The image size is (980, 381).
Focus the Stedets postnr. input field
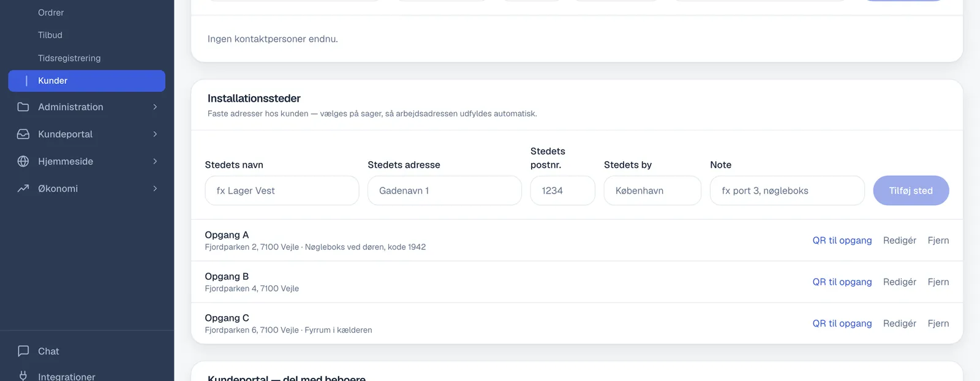(x=562, y=190)
